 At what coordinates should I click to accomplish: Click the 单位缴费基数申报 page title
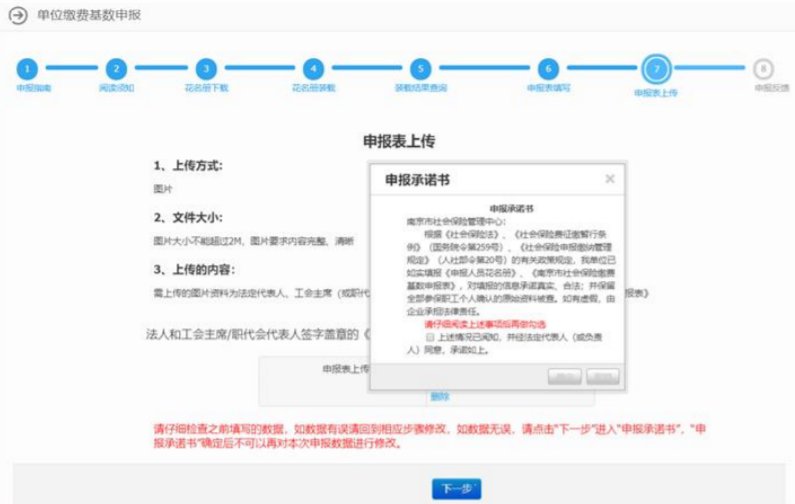[89, 15]
